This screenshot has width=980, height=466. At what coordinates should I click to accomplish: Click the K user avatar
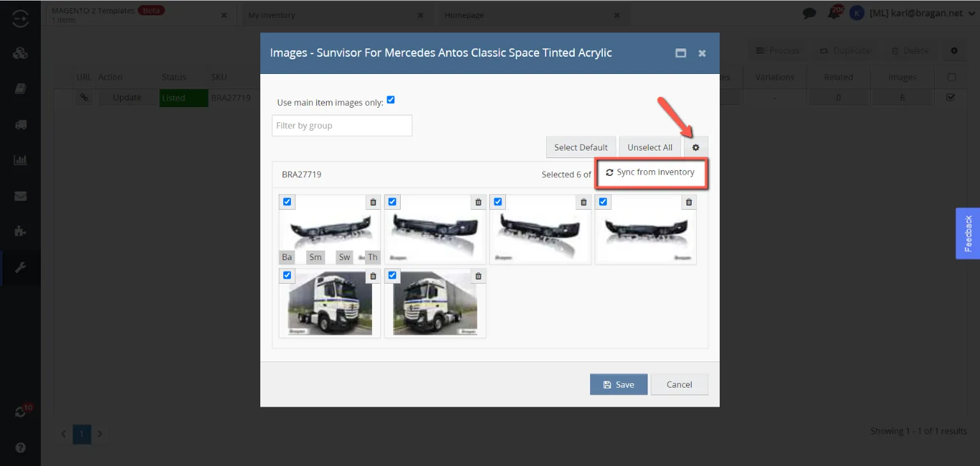(857, 13)
